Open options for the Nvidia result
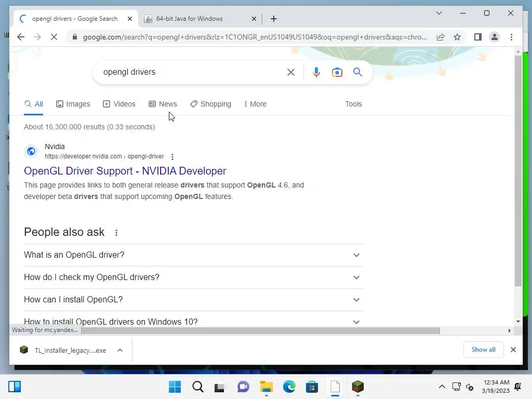The height and width of the screenshot is (399, 532). (172, 157)
